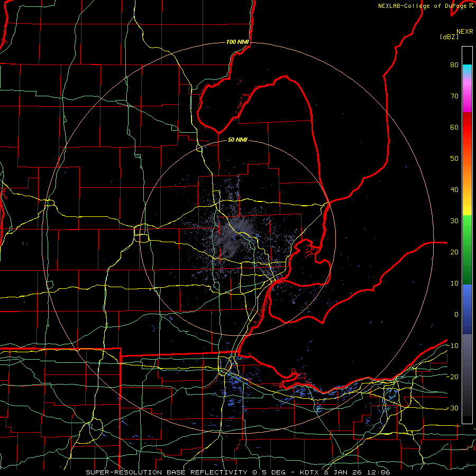Click the 0 value on the dBZ scale
Viewport: 476px width, 476px height.
point(456,315)
